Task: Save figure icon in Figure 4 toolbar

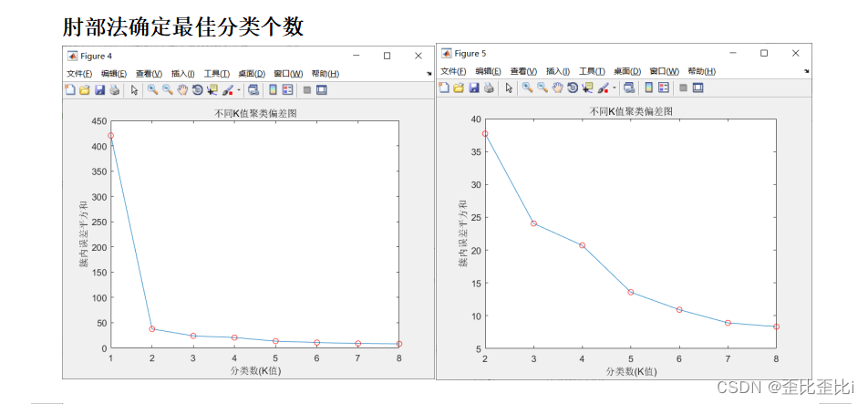Action: tap(99, 90)
